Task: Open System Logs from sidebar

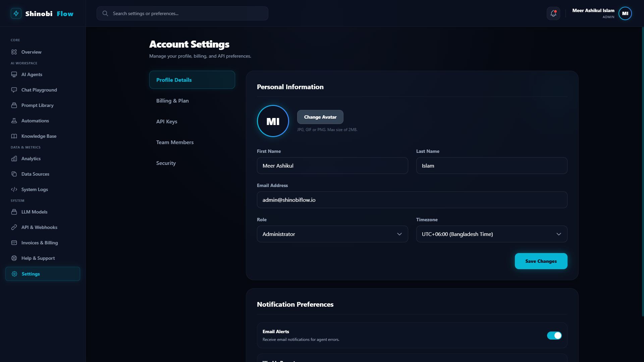Action: coord(43,189)
